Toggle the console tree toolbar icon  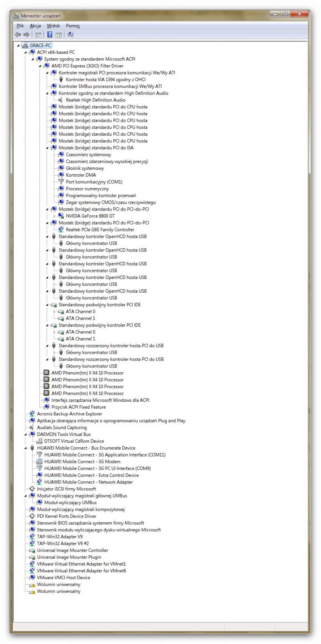(x=38, y=35)
